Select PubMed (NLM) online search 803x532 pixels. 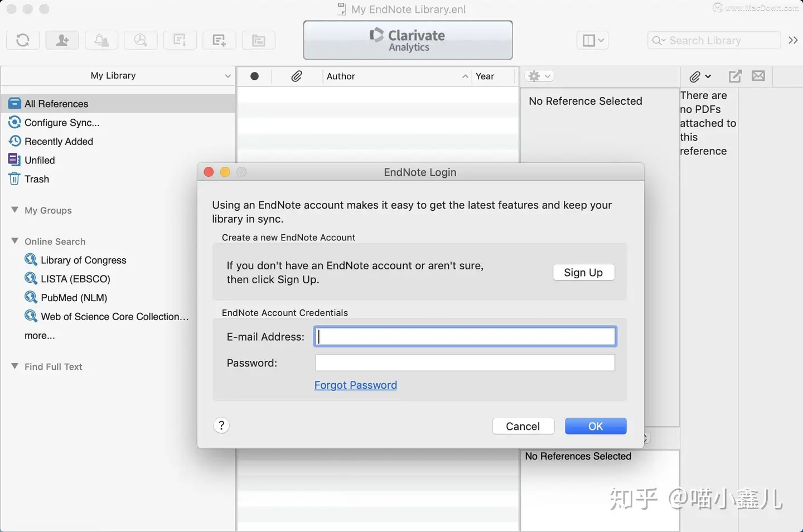tap(74, 298)
